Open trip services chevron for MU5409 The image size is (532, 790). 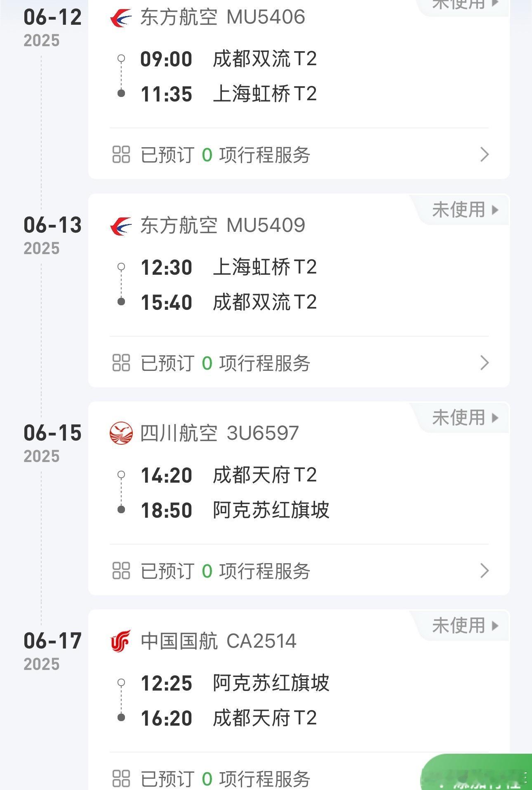coord(485,363)
